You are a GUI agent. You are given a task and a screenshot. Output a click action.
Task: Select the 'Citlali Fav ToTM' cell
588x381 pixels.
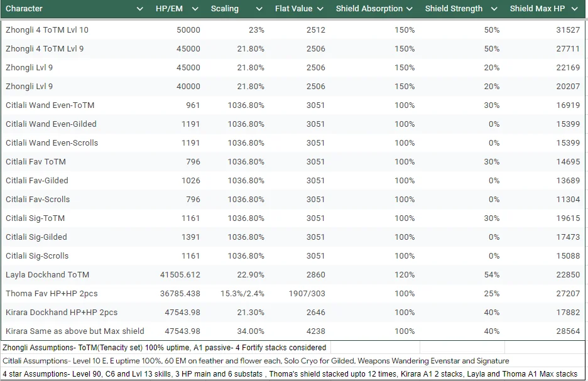tap(36, 161)
